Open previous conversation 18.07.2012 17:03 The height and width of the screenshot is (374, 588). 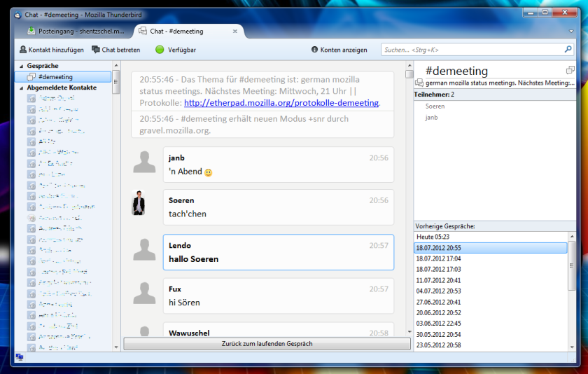click(491, 270)
